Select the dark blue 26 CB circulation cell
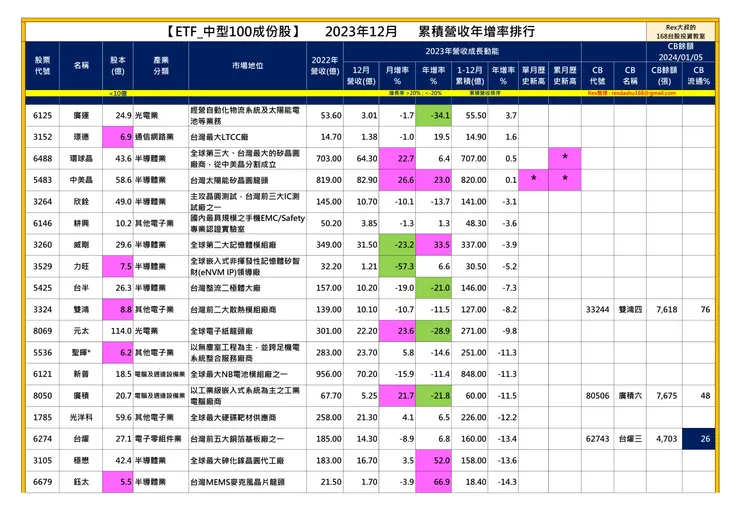Image resolution: width=740 pixels, height=523 pixels. pyautogui.click(x=698, y=439)
